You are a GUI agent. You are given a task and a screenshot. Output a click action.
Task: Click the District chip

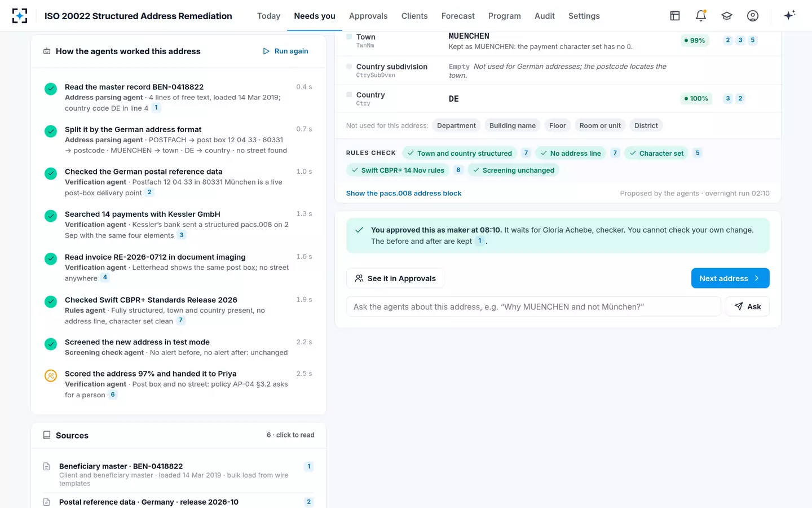646,125
